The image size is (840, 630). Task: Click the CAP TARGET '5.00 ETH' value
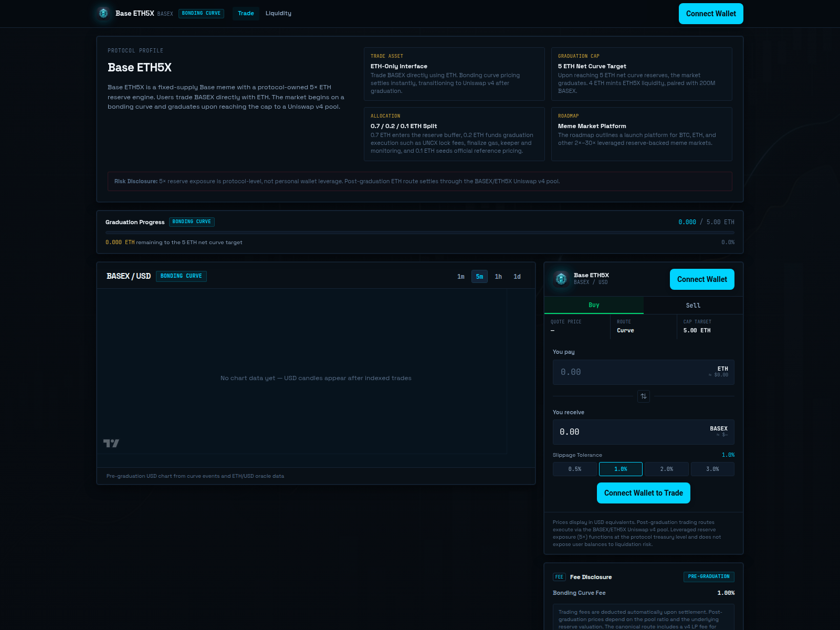(x=697, y=330)
